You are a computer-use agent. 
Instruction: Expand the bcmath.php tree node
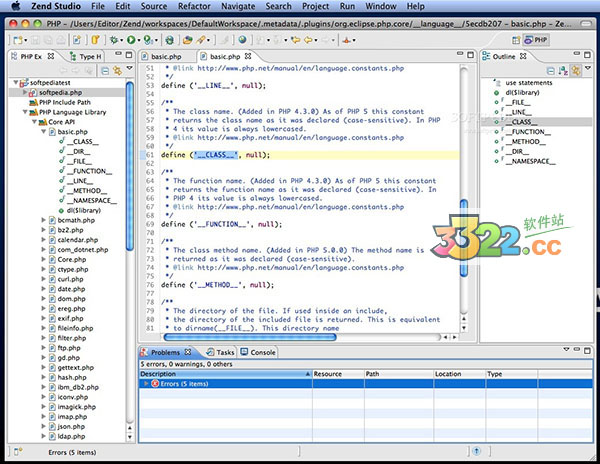43,220
